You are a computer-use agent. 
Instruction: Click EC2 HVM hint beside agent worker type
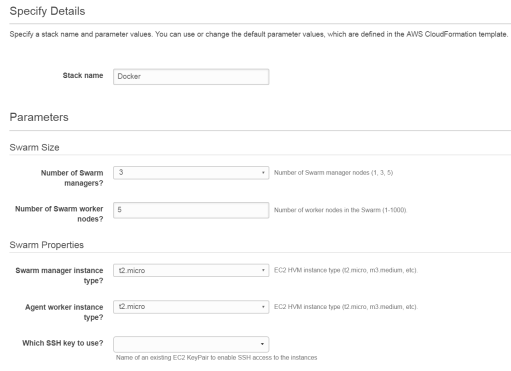point(346,307)
